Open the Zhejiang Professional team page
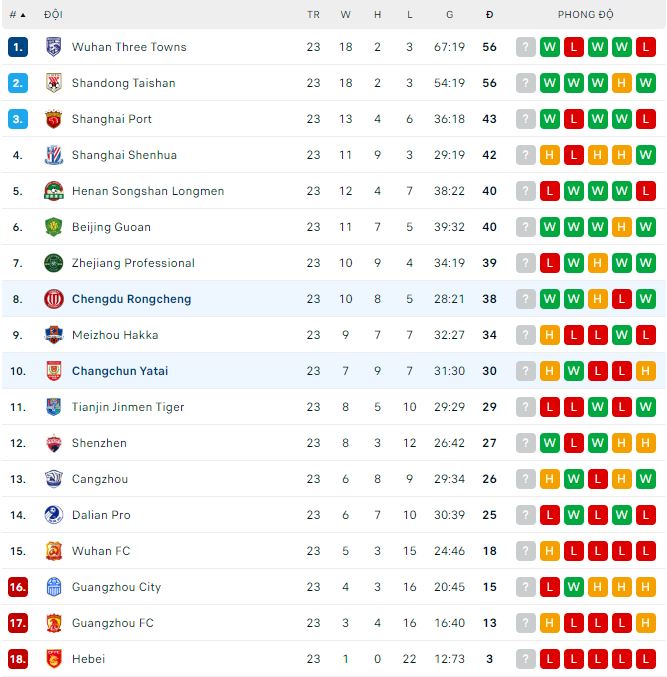The image size is (667, 677). [x=133, y=263]
